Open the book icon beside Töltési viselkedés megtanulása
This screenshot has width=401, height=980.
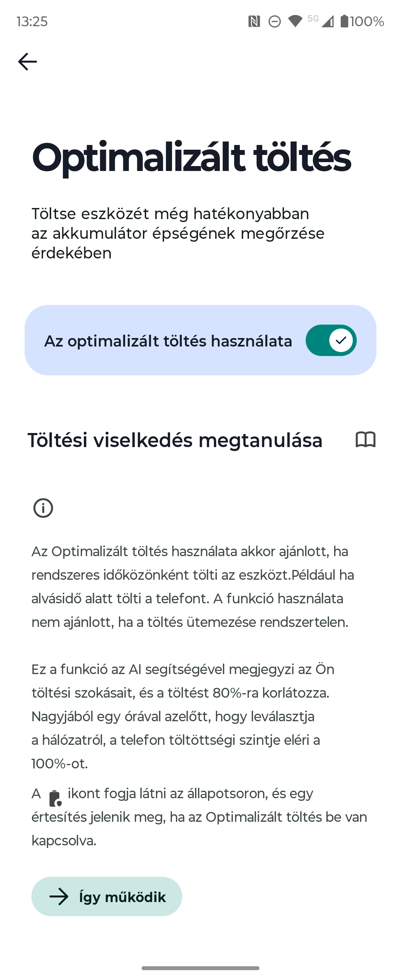(x=365, y=440)
